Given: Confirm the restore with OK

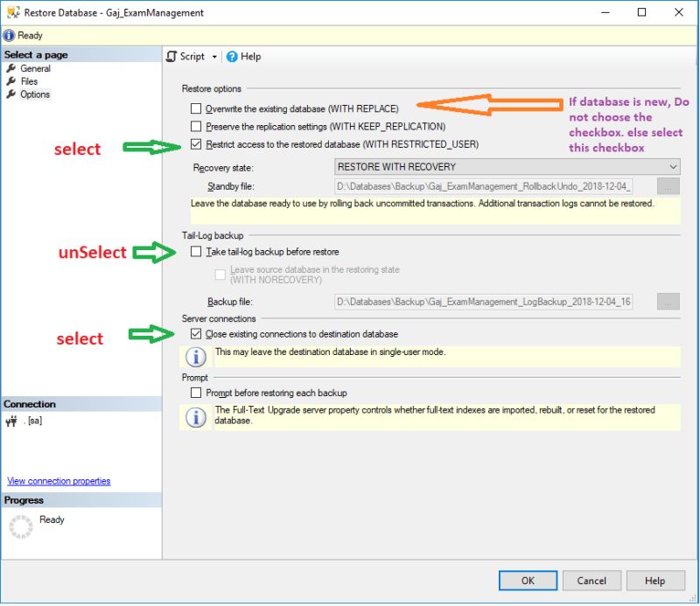Looking at the screenshot, I should click(x=528, y=581).
